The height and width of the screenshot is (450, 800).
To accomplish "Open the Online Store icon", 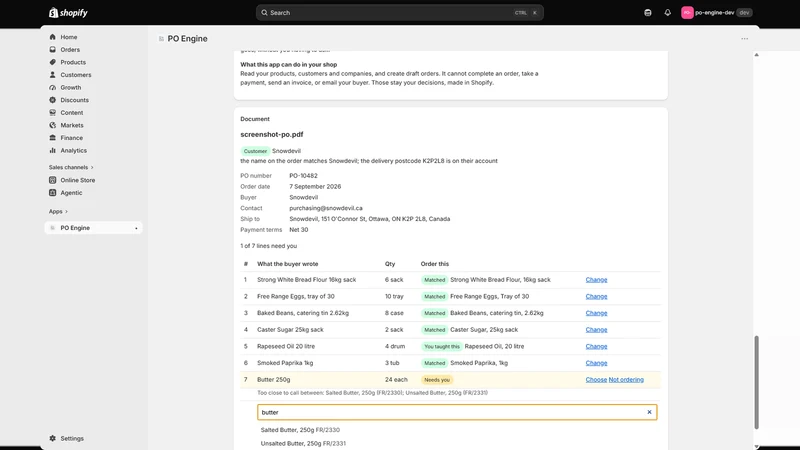I will pos(53,180).
